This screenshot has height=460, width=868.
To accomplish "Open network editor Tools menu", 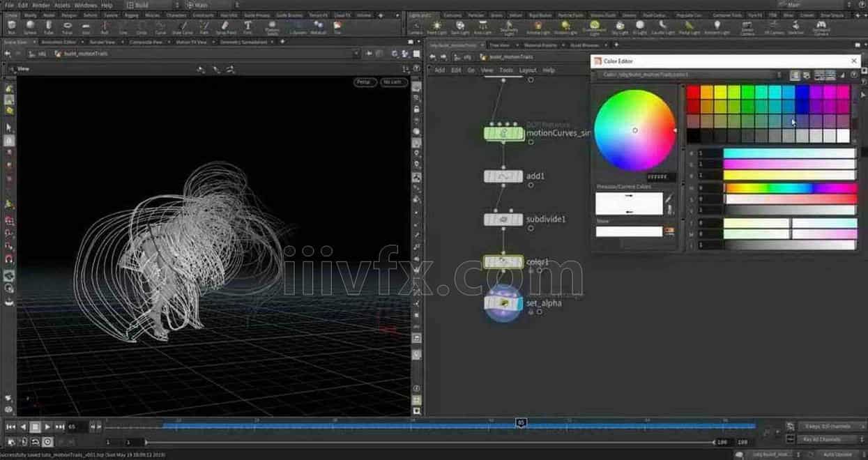I will click(506, 70).
